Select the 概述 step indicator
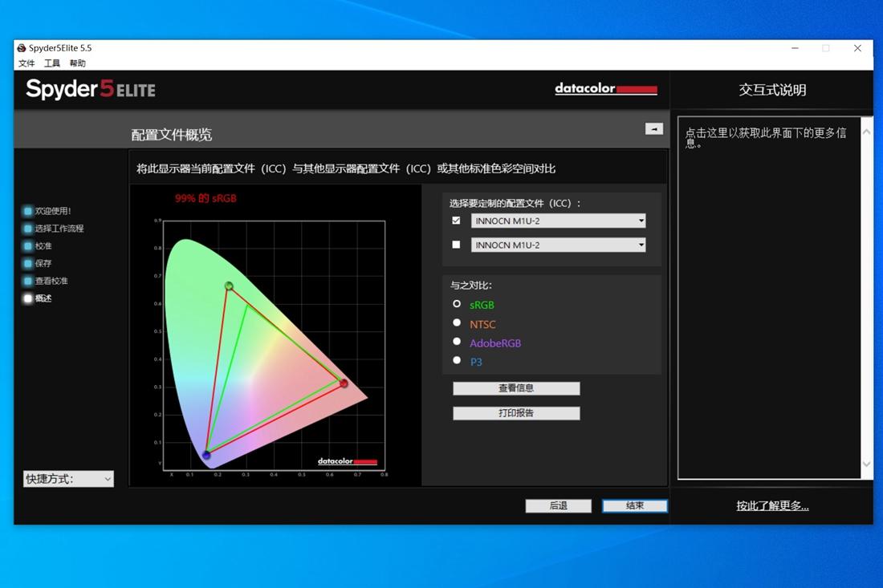This screenshot has width=883, height=588. tap(27, 298)
